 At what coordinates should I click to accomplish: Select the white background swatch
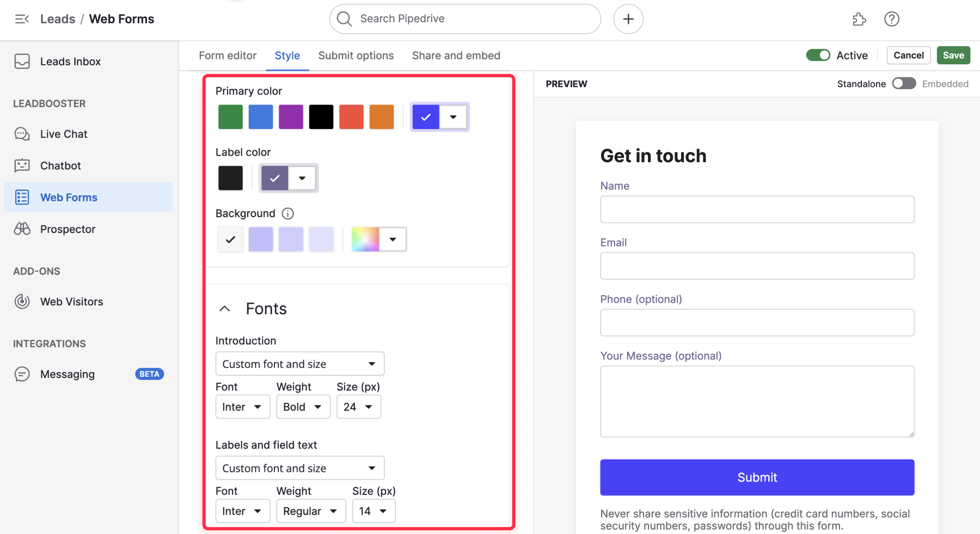tap(230, 240)
